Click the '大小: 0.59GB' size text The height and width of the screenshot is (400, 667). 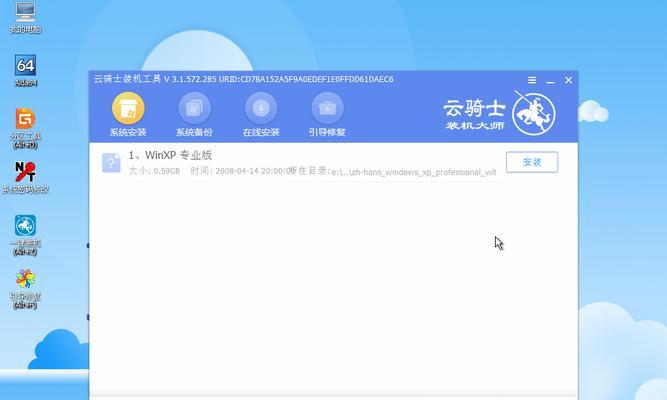tap(154, 171)
